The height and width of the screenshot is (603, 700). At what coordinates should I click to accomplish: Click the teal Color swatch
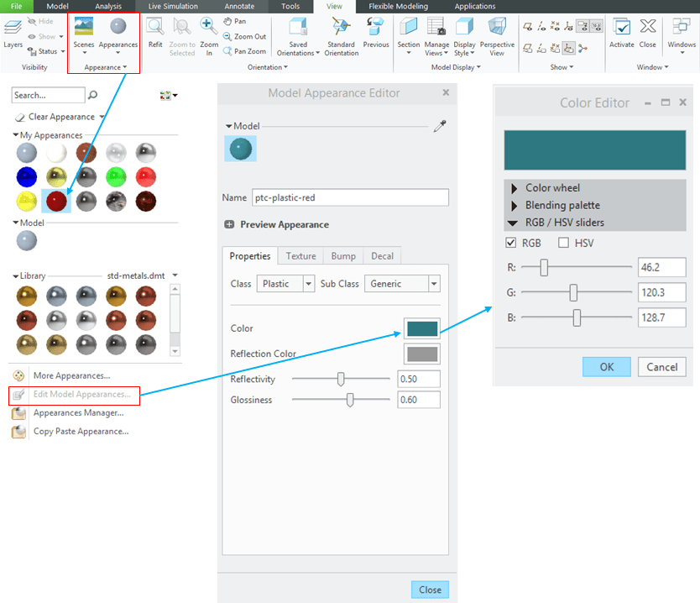tap(421, 328)
